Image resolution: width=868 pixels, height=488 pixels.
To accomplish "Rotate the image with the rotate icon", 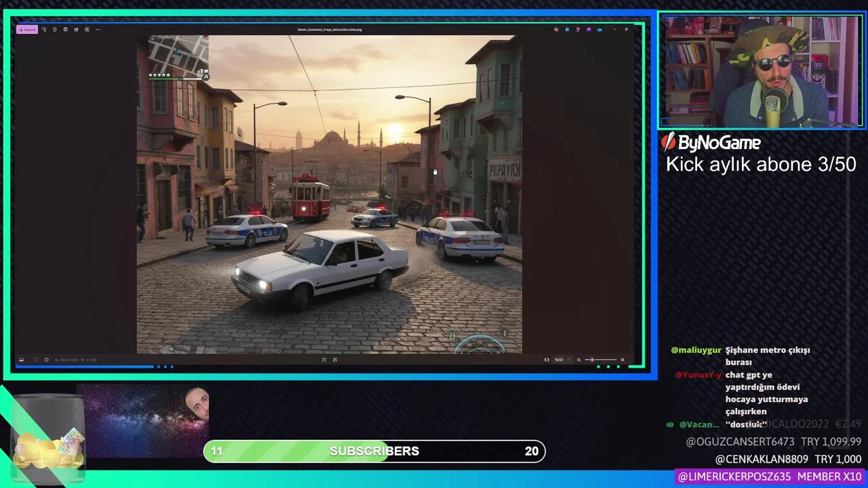I will pos(44,30).
